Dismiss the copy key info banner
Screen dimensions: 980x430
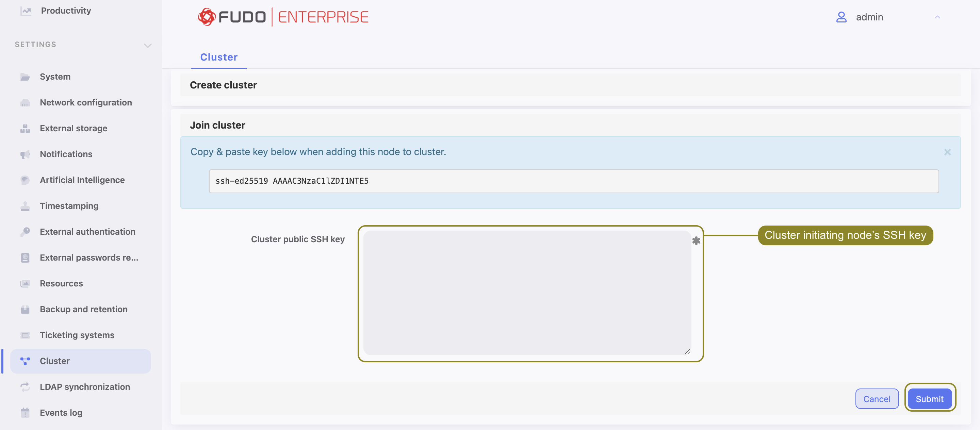coord(947,152)
